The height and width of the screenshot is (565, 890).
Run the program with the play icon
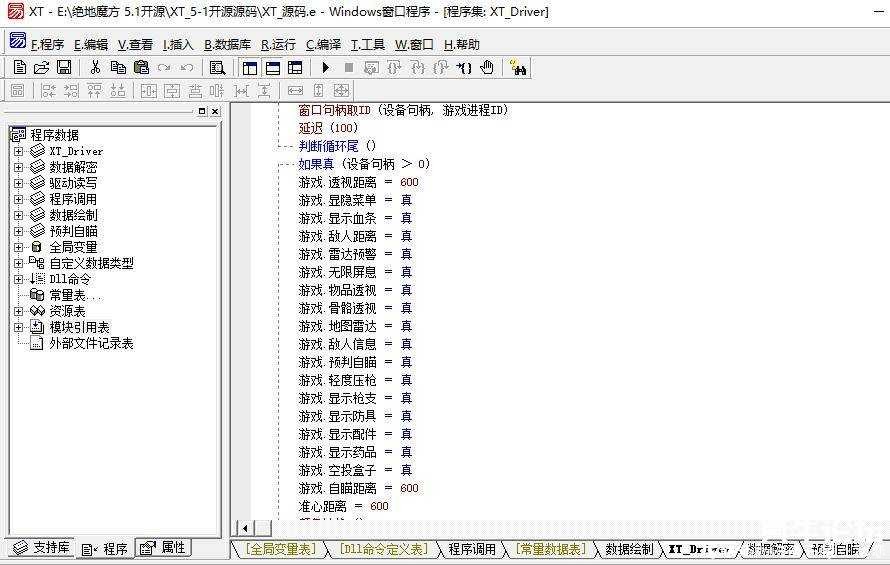tap(326, 68)
